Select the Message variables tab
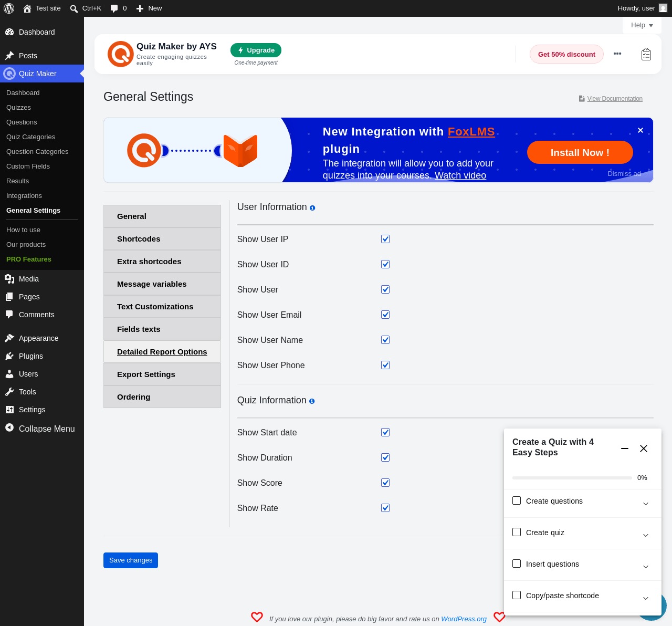The height and width of the screenshot is (626, 672). (x=162, y=284)
